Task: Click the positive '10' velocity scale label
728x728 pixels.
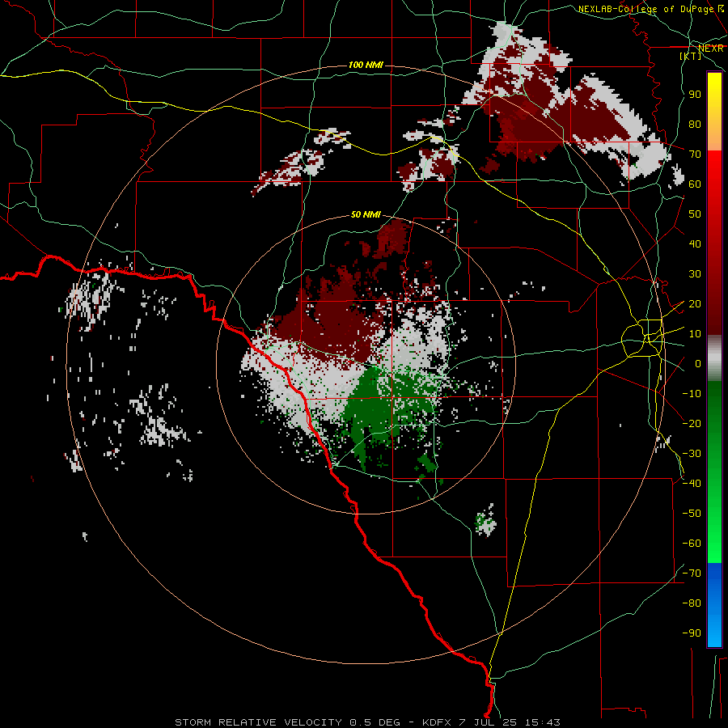Action: pos(695,334)
